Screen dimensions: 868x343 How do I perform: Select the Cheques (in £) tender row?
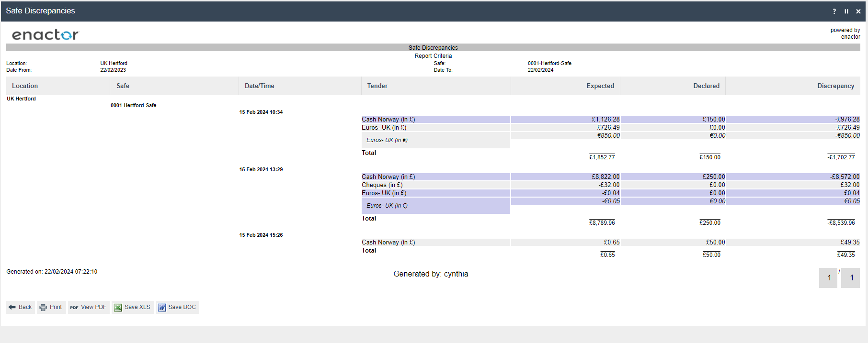(x=382, y=185)
